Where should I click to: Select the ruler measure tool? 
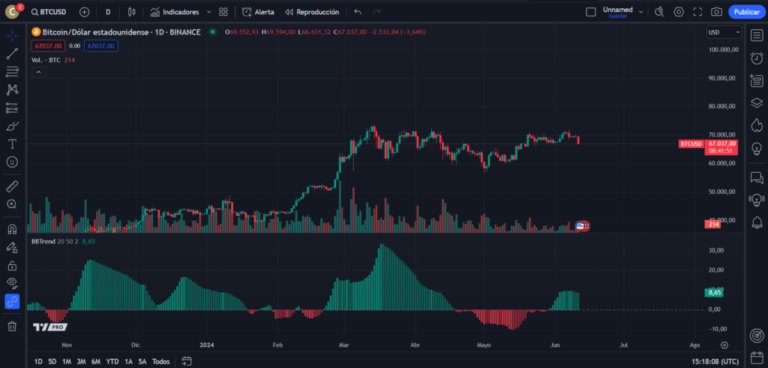(12, 186)
